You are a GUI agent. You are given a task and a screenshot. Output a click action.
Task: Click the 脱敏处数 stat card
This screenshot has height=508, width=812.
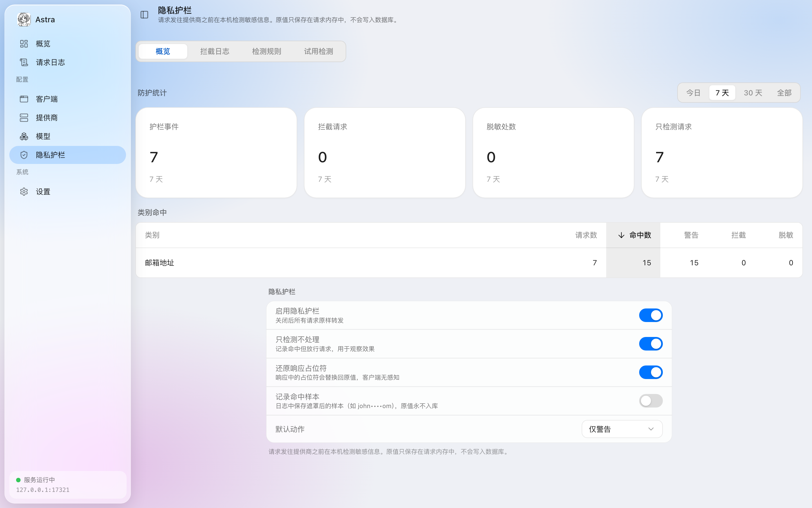click(553, 152)
